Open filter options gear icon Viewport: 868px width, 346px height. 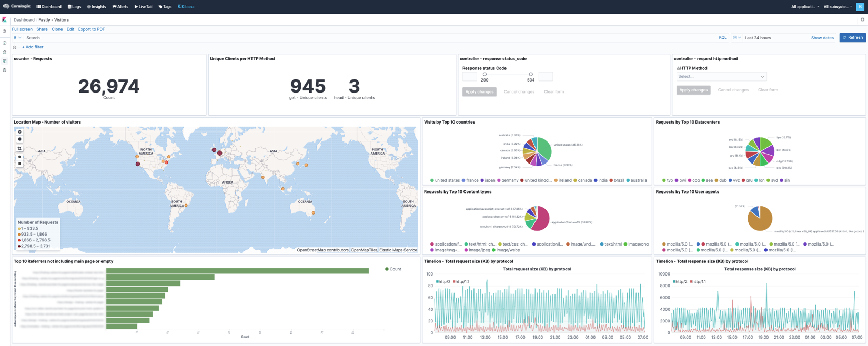[x=15, y=47]
